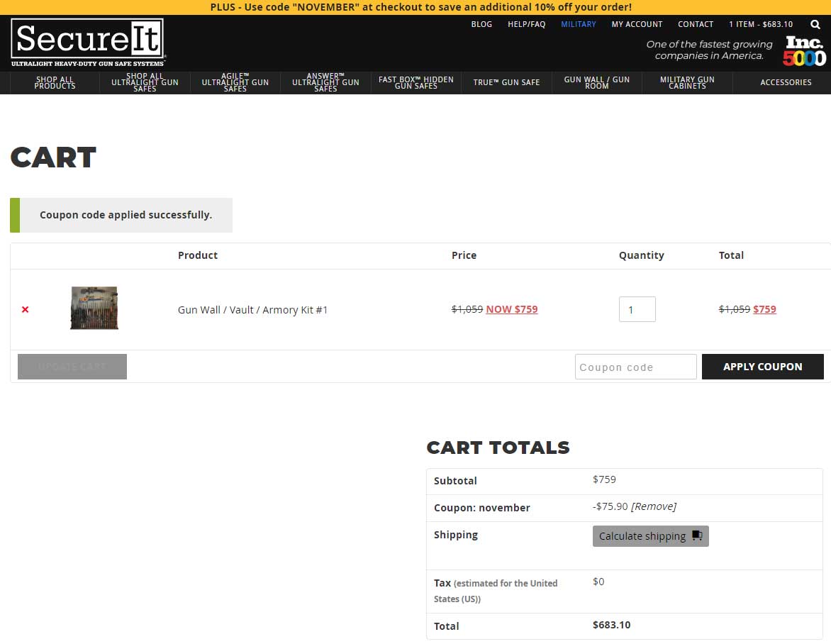The image size is (831, 644).
Task: Click the Quantity column header
Action: tap(641, 255)
